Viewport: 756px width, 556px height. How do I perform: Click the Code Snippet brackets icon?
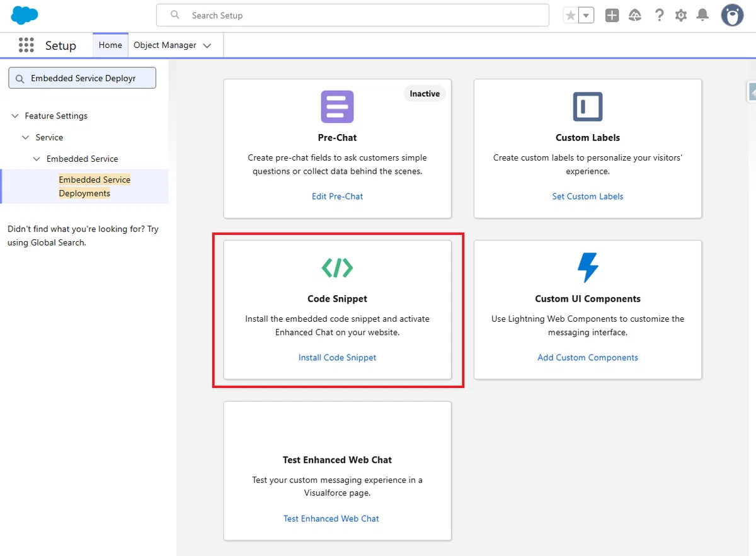(337, 268)
